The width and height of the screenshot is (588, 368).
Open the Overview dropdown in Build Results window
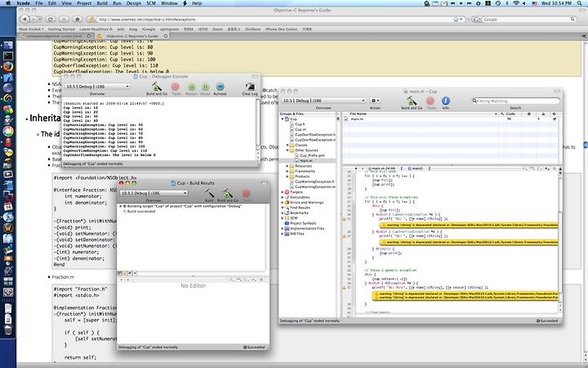154,193
